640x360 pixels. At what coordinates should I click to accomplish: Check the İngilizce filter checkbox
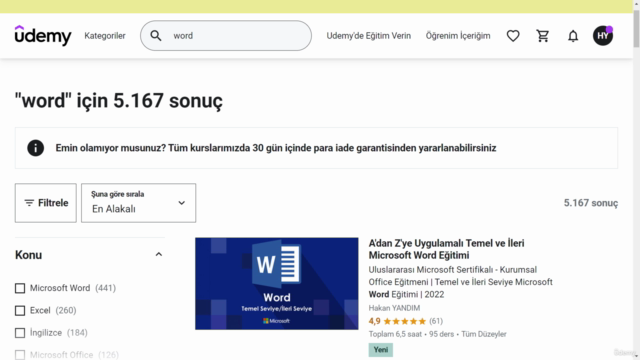click(x=20, y=333)
